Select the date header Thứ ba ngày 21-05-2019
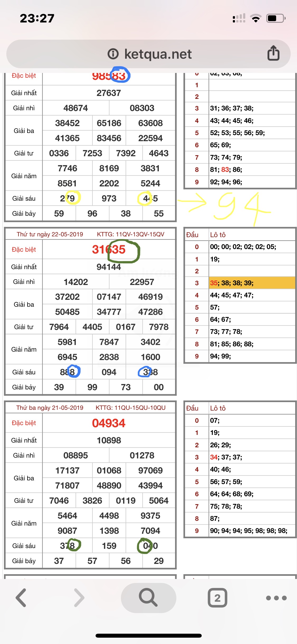 50,408
